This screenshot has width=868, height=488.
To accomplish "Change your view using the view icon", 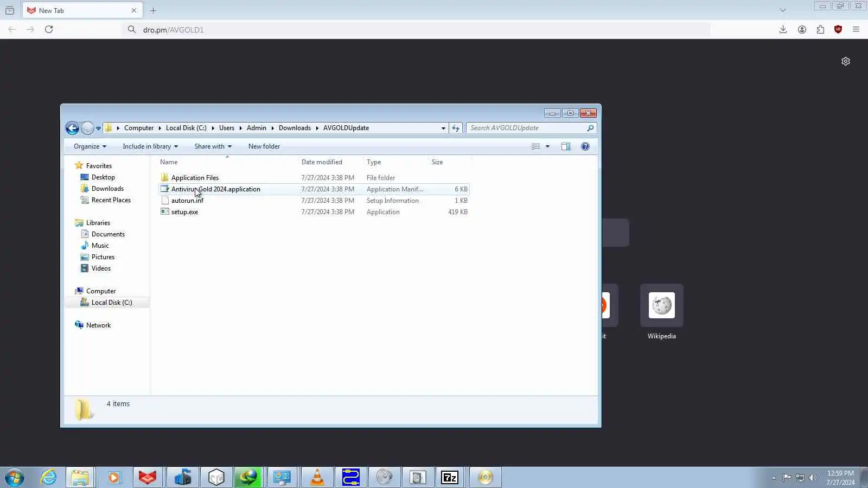I will 536,146.
